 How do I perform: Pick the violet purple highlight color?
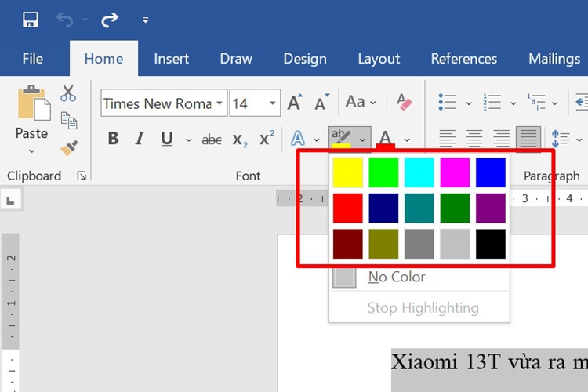[491, 209]
